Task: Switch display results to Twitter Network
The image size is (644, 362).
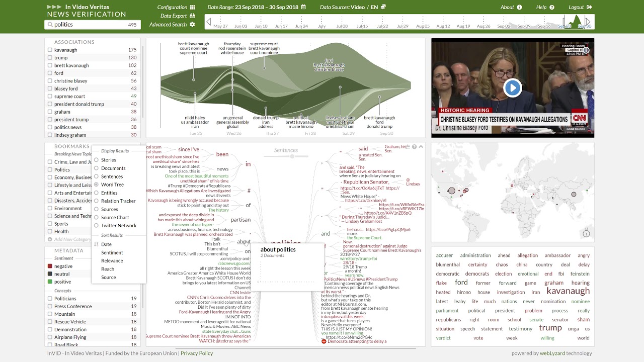Action: (96, 226)
